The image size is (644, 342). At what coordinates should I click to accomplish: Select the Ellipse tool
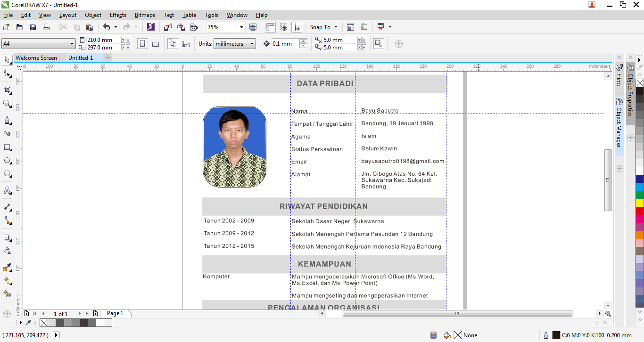pos(7,160)
